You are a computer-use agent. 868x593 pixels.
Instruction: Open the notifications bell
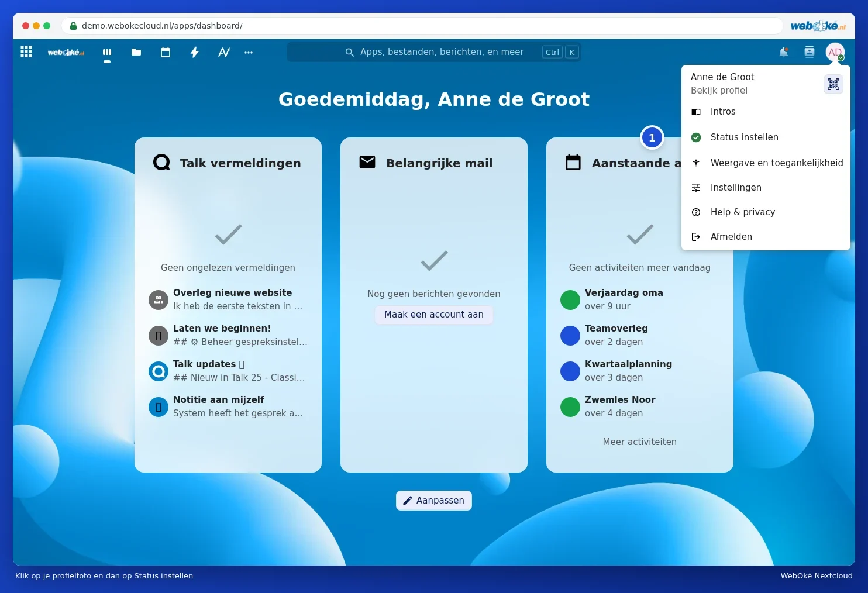[x=784, y=52]
